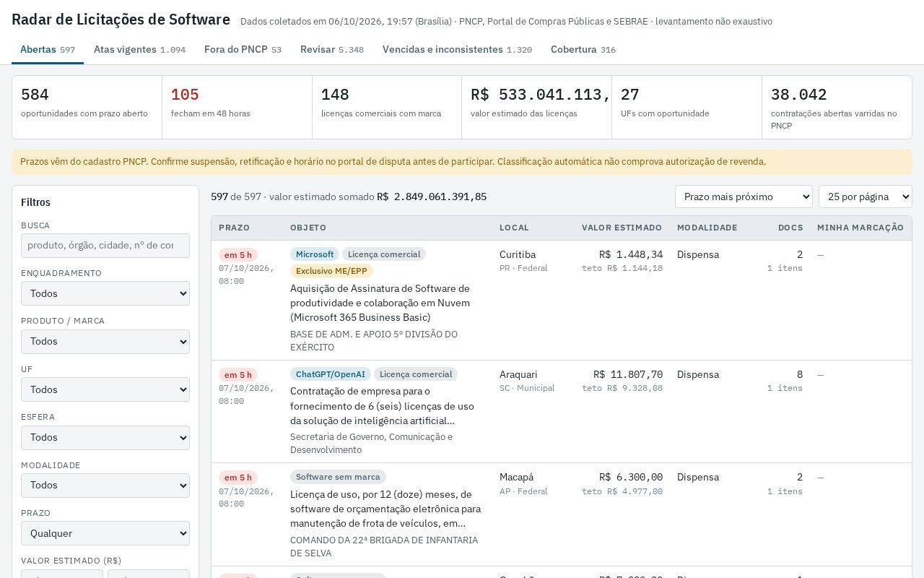Click into the Busca search field
This screenshot has height=578, width=924.
point(105,246)
